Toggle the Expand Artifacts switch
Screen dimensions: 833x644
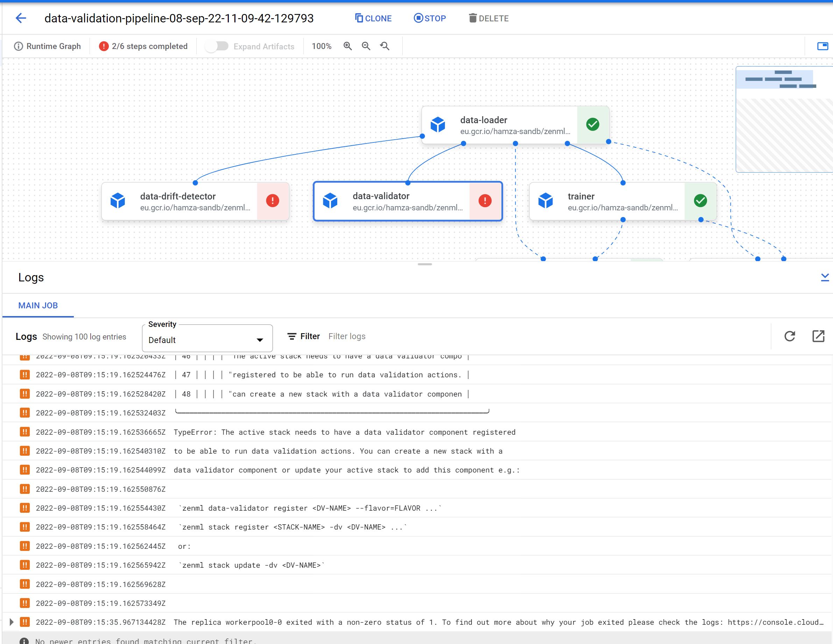(x=216, y=46)
